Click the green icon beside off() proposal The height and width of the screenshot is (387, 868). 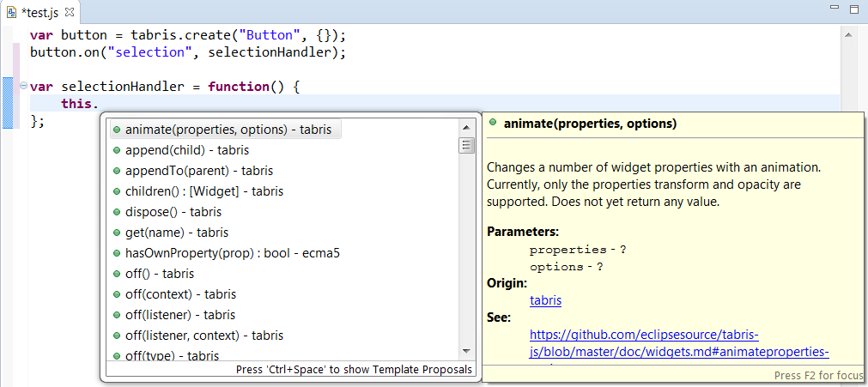pyautogui.click(x=117, y=274)
